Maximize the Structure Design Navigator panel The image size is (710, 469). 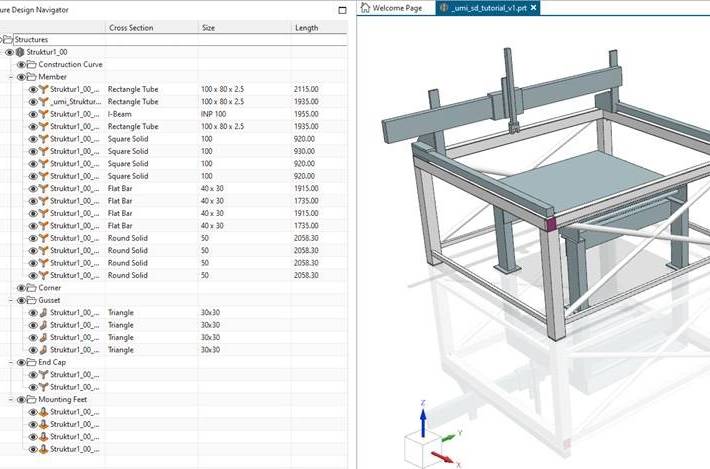click(x=342, y=9)
